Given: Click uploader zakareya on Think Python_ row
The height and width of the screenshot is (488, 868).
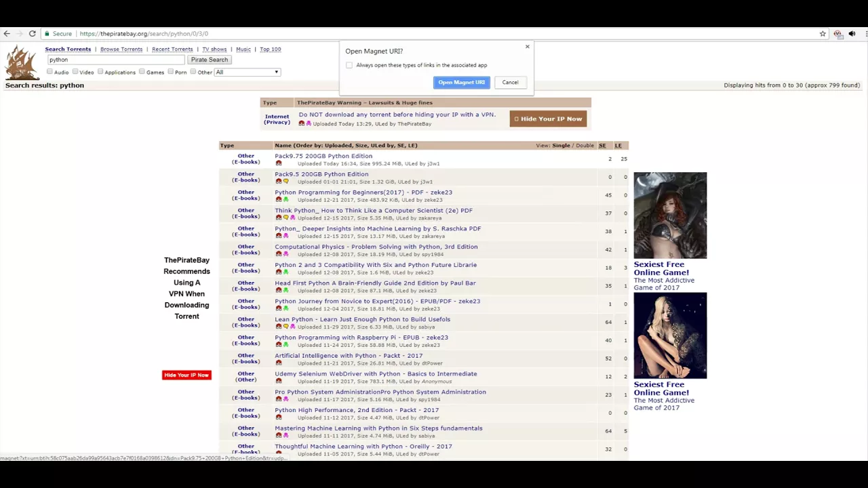Looking at the screenshot, I should coord(431,218).
